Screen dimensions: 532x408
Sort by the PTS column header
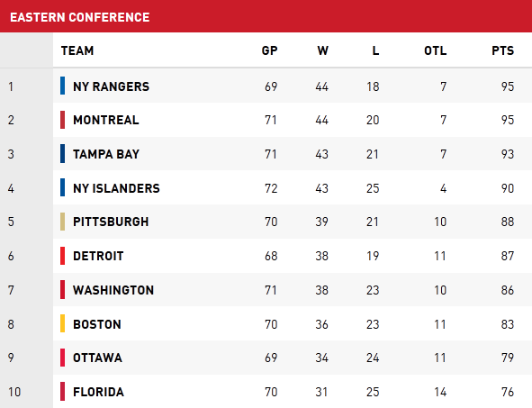tap(503, 51)
